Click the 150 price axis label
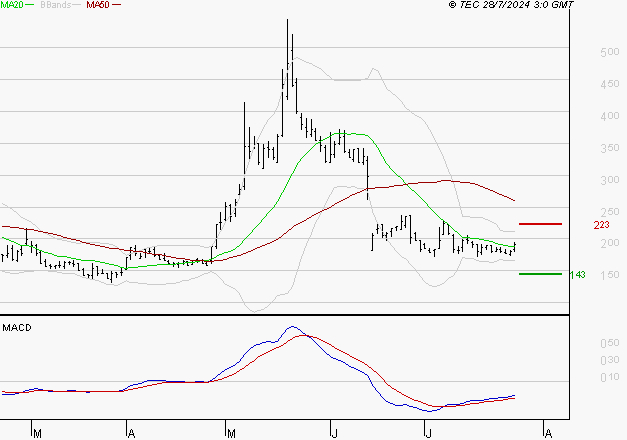 pyautogui.click(x=610, y=275)
